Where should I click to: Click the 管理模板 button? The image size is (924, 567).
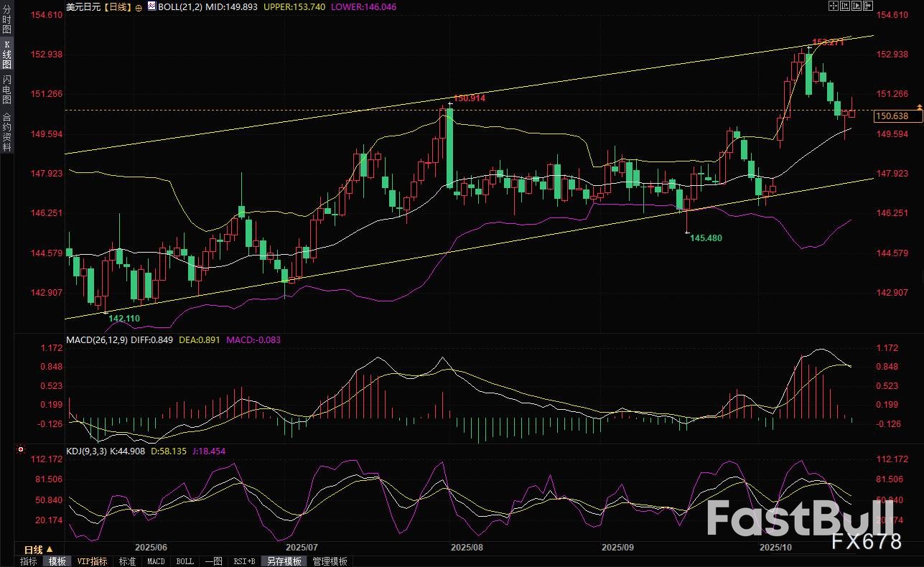(330, 561)
